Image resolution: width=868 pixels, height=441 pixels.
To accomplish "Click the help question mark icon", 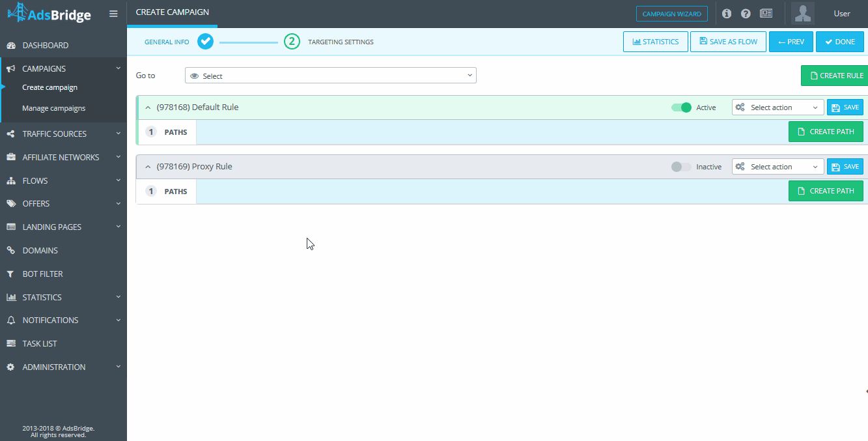I will point(746,14).
